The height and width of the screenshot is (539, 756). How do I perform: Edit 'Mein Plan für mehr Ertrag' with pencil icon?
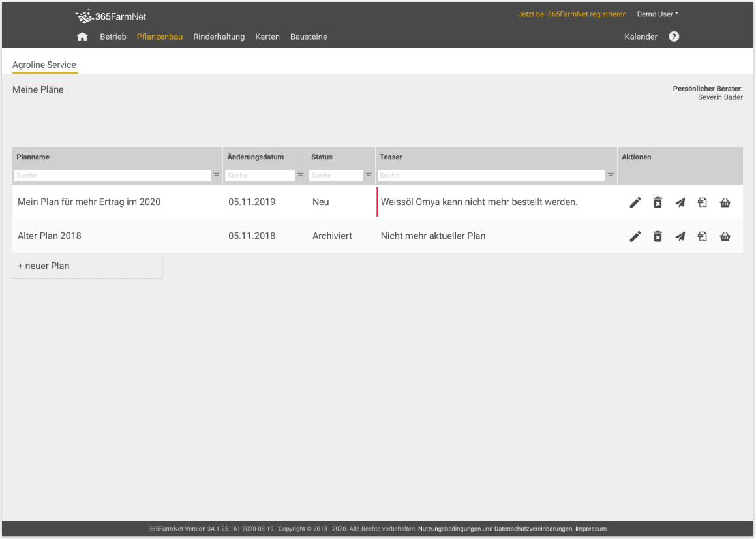point(635,202)
